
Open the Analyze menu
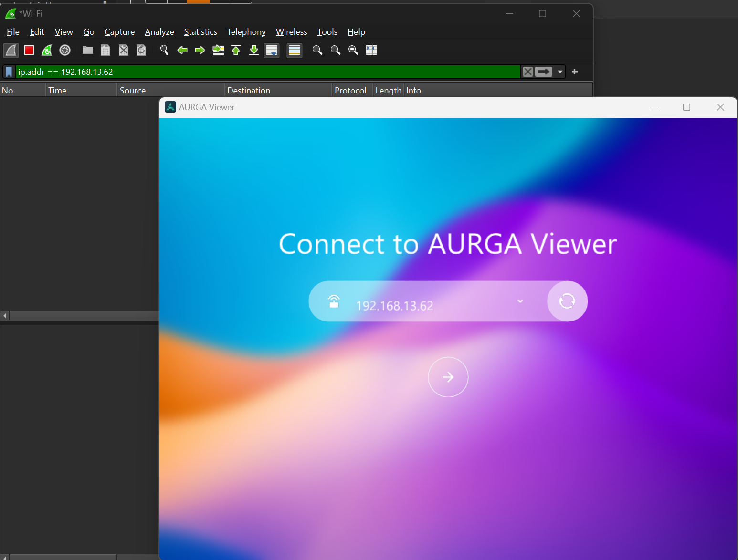[x=159, y=32]
